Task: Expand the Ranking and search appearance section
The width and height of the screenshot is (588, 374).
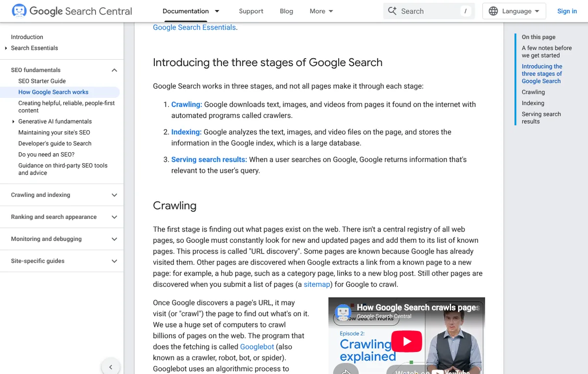Action: click(114, 217)
